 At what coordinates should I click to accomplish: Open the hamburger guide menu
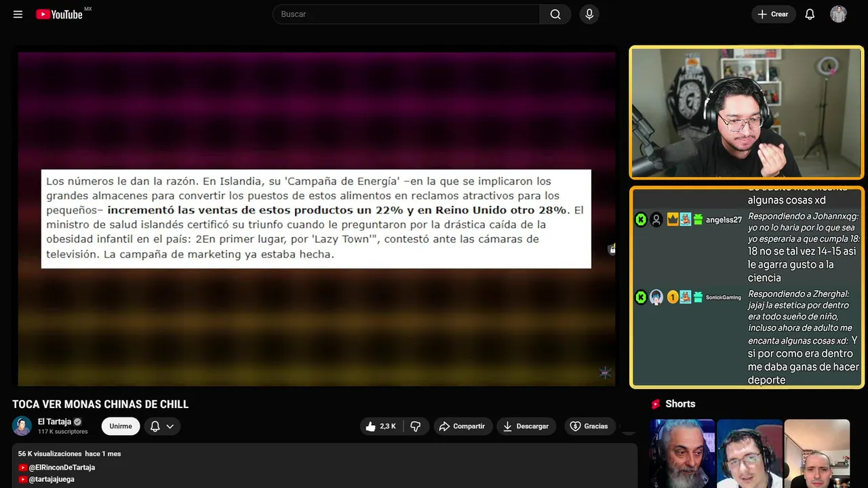18,14
